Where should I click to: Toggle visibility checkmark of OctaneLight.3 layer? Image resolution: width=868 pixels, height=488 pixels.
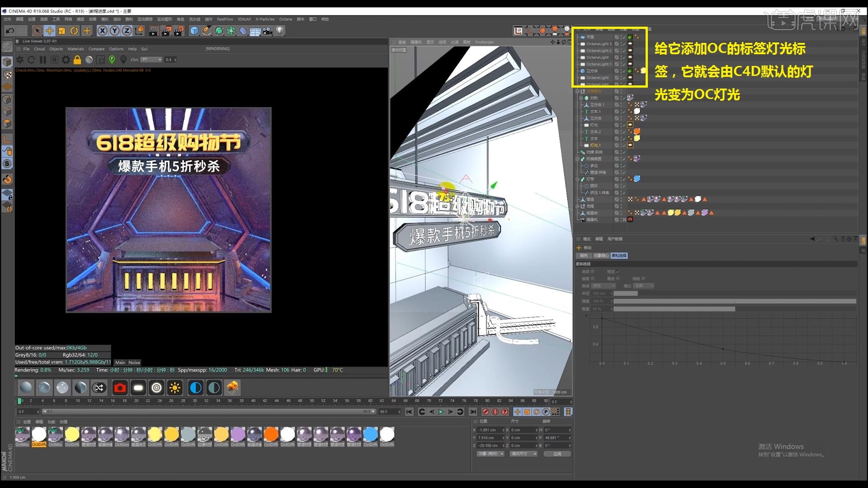624,44
